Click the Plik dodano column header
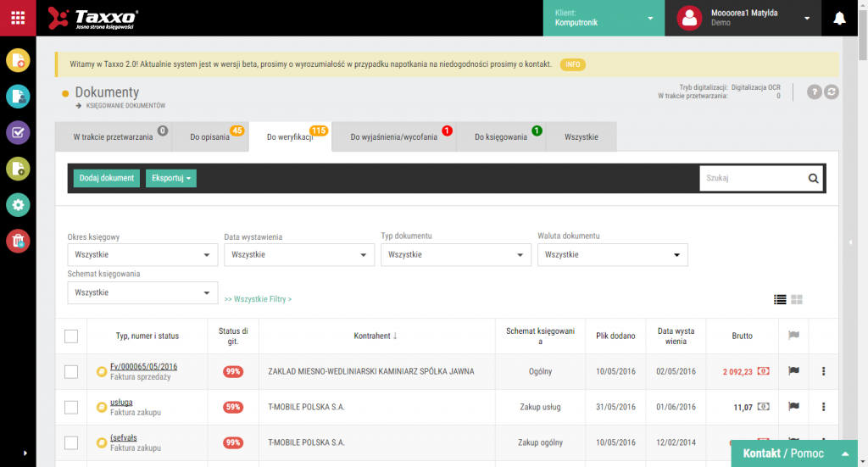868x467 pixels. tap(615, 336)
